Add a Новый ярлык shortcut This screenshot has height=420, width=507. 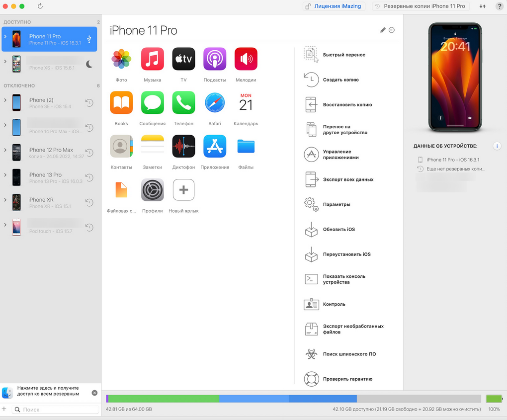[x=183, y=190]
